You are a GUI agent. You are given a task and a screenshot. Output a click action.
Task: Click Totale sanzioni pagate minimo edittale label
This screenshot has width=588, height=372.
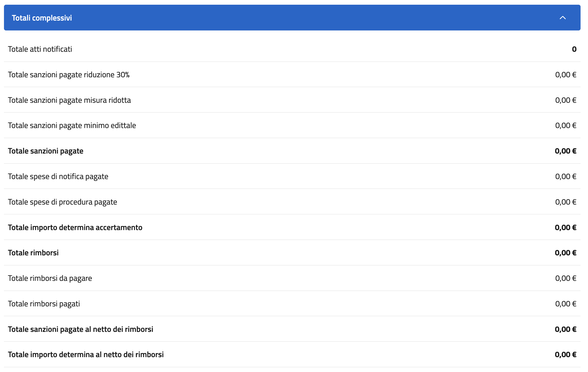[72, 125]
